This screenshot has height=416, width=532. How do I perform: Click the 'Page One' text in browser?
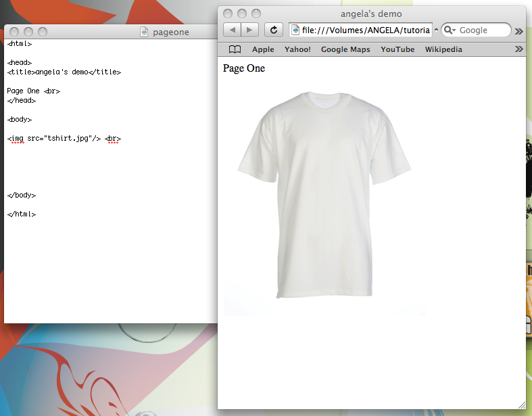(x=244, y=68)
